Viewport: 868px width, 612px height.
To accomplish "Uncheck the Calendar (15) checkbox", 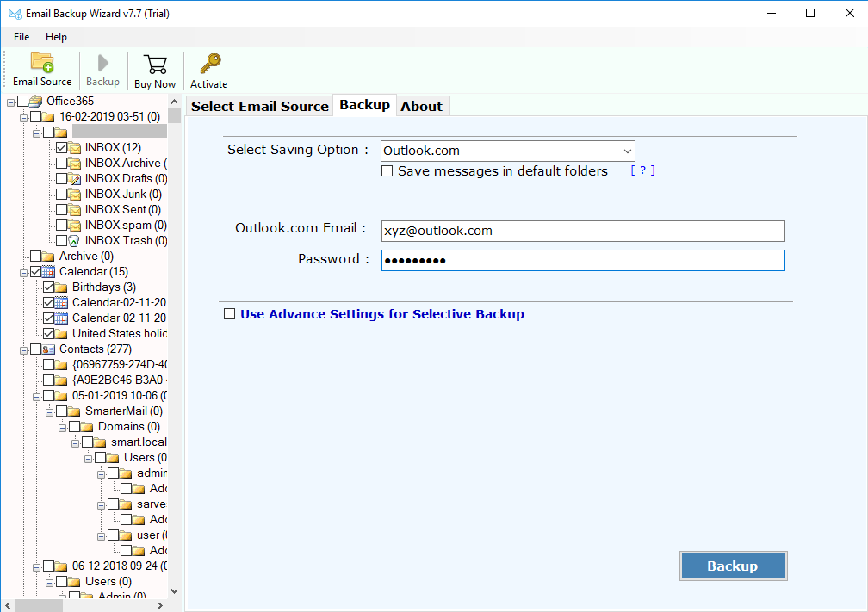I will pos(36,272).
